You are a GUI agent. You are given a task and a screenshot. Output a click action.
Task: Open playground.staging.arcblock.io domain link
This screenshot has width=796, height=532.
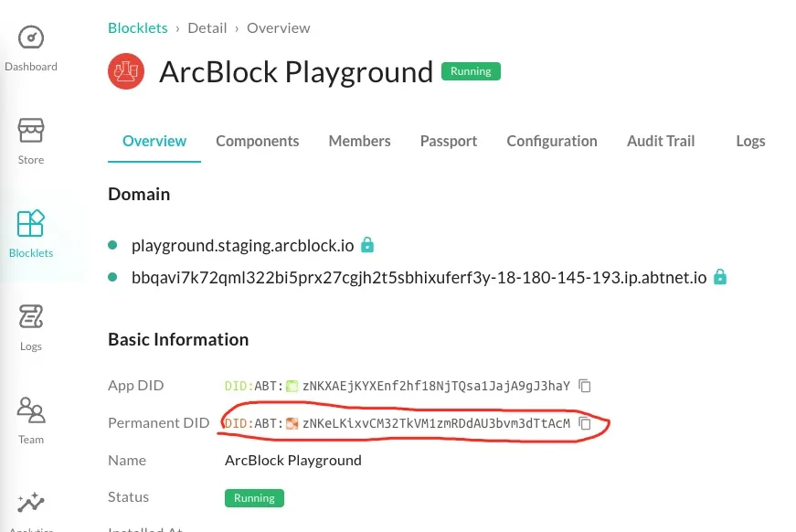tap(243, 246)
